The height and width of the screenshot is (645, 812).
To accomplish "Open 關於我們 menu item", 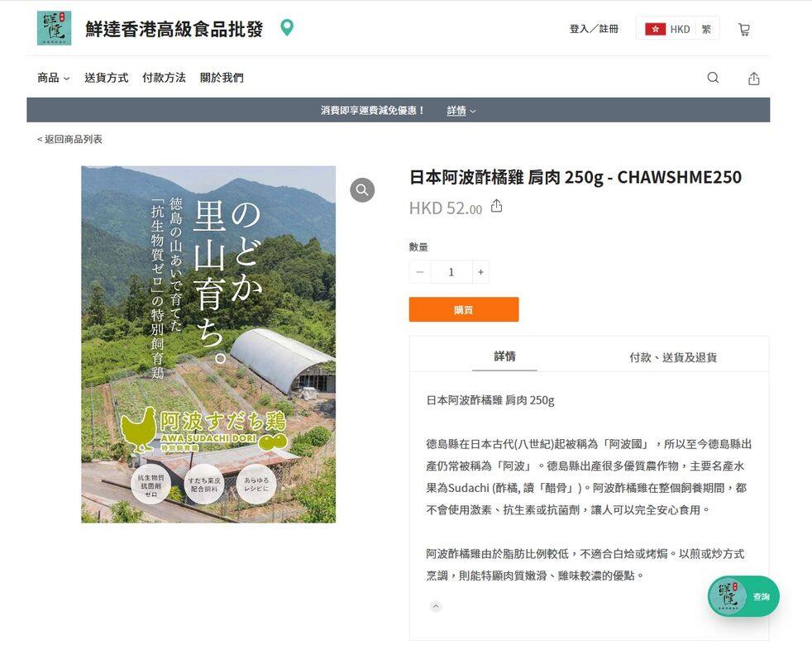I will 222,78.
